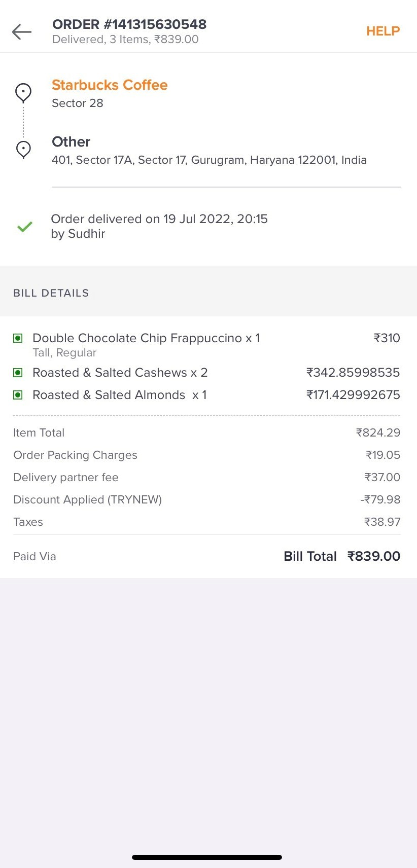Tap the Bill Total amount ₹839.00
Image resolution: width=417 pixels, height=868 pixels.
[374, 556]
